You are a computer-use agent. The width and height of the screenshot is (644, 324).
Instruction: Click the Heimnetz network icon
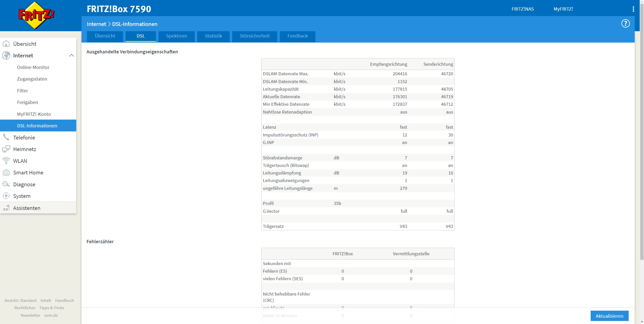click(6, 149)
